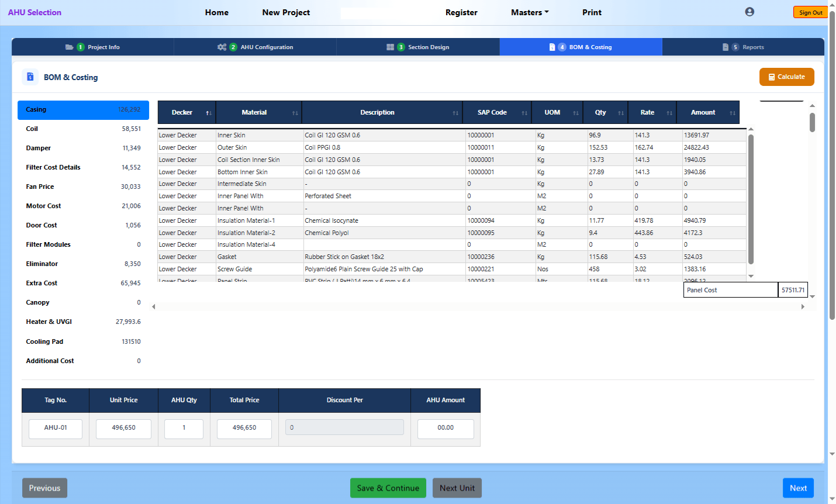
Task: Open New Project from top navigation
Action: (x=286, y=12)
